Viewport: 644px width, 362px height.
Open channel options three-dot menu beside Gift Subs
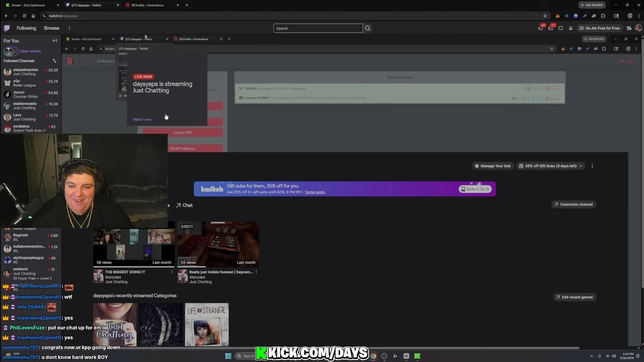[592, 166]
